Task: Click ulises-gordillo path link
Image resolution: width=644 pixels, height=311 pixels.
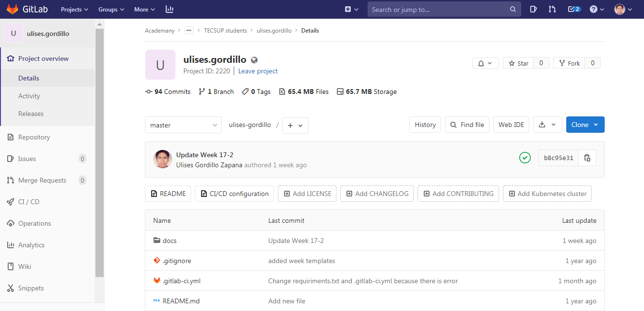Action: point(250,125)
